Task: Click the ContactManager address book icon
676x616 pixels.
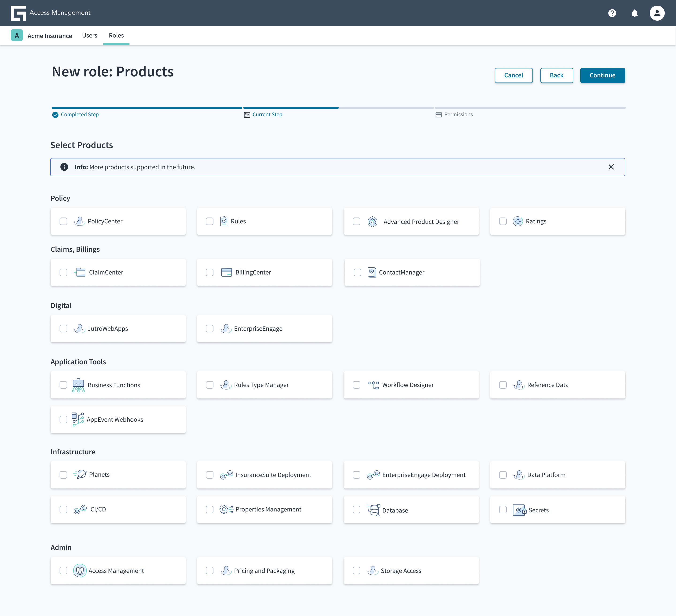Action: 372,272
